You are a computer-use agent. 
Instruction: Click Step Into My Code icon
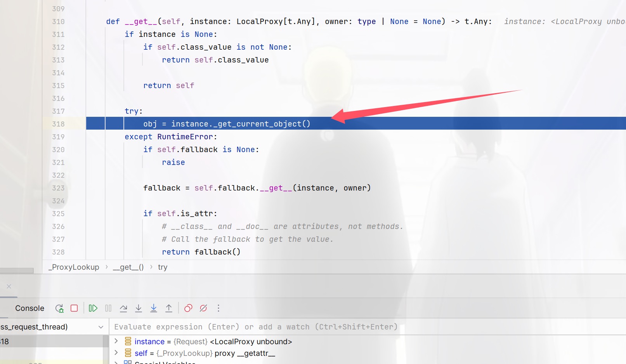click(154, 308)
